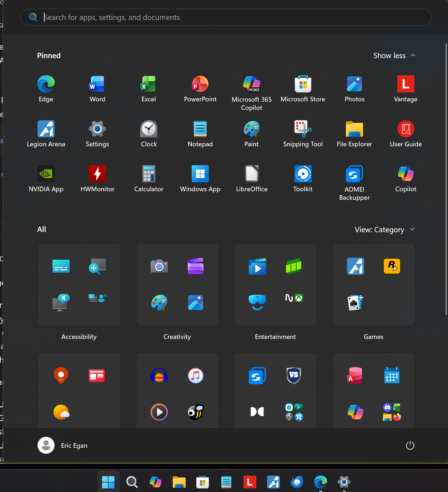Open Solitaire in Games category
This screenshot has width=448, height=492.
click(356, 303)
